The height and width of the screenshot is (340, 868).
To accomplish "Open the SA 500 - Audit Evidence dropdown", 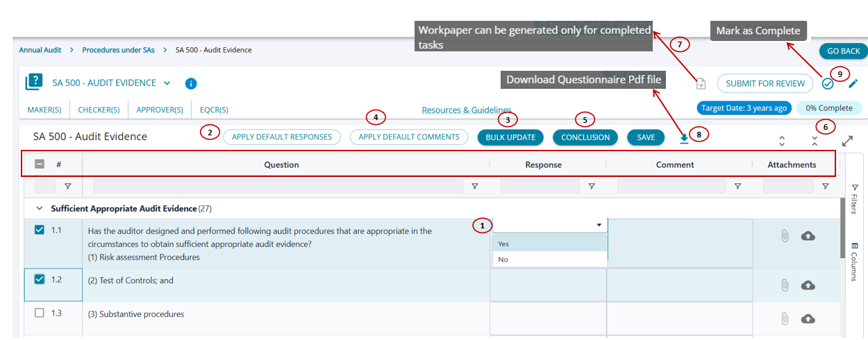I will point(167,83).
